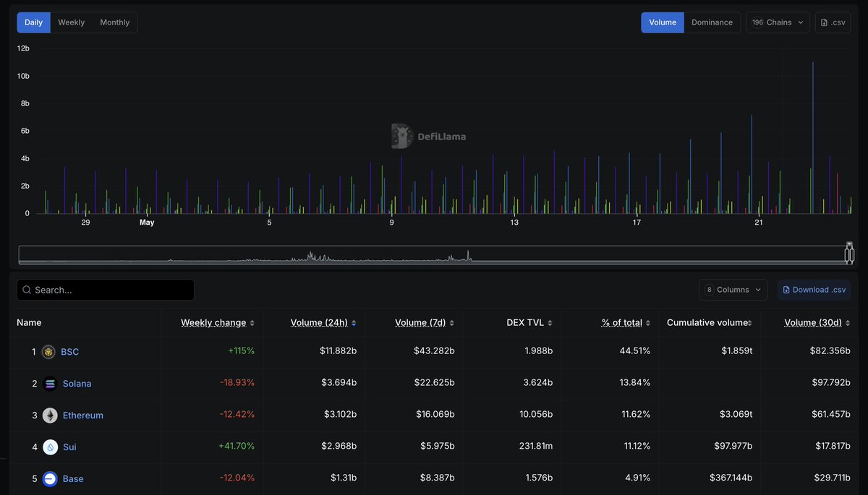Select the Volume chart mode

click(x=663, y=22)
